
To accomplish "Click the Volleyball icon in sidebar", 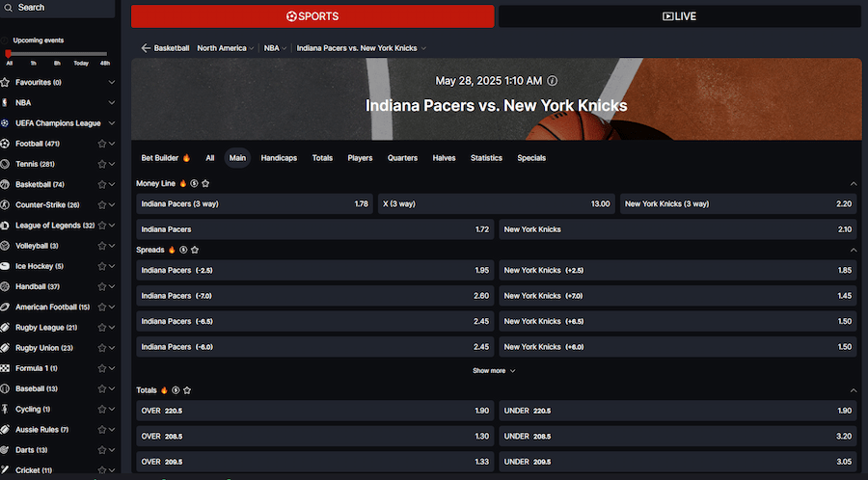I will (5, 246).
